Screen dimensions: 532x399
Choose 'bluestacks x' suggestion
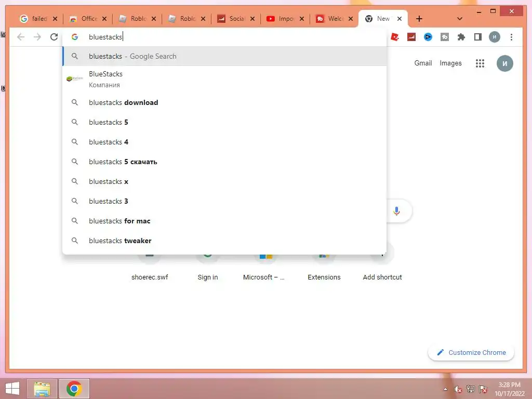[224, 181]
